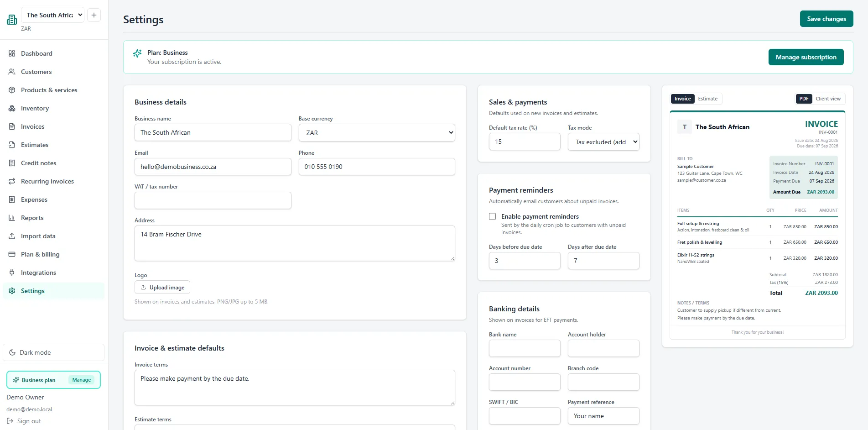Switch preview to Estimate tab
Image resolution: width=868 pixels, height=430 pixels.
click(x=708, y=99)
